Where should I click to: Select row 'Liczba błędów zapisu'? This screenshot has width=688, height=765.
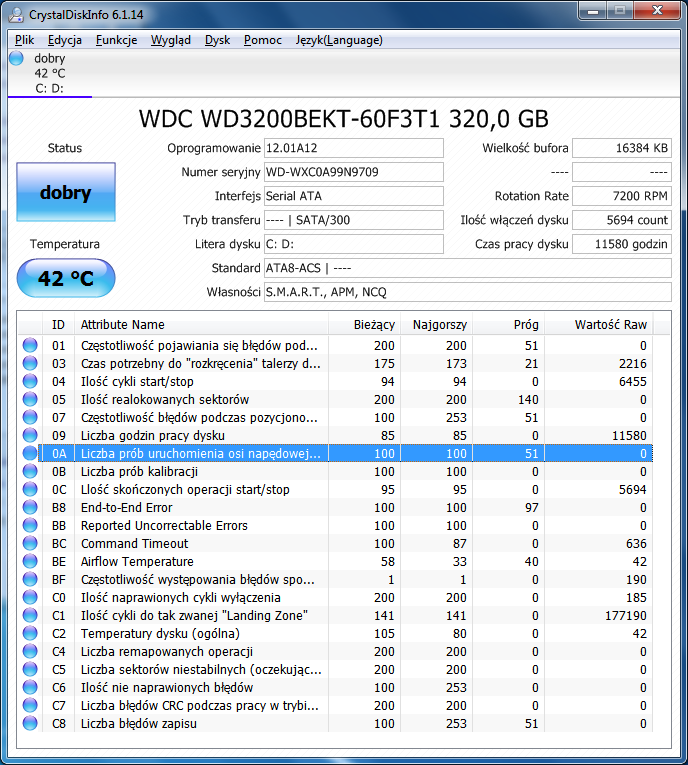335,723
